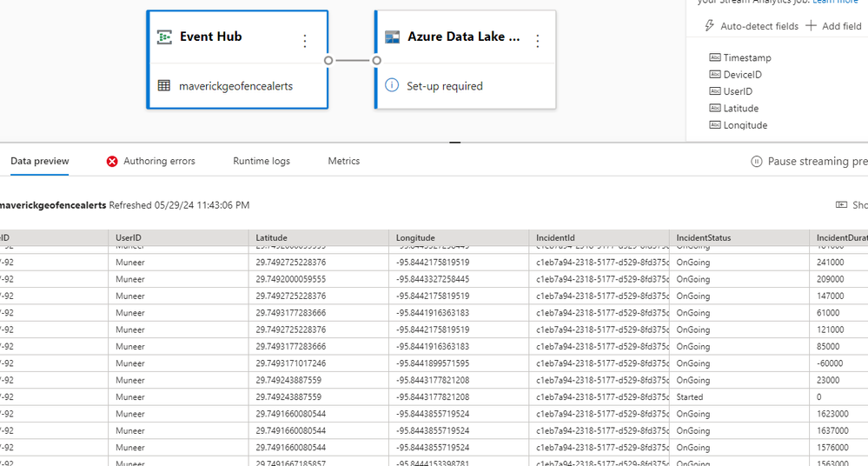868x466 pixels.
Task: Click the Azure Data Lake node icon
Action: click(393, 37)
